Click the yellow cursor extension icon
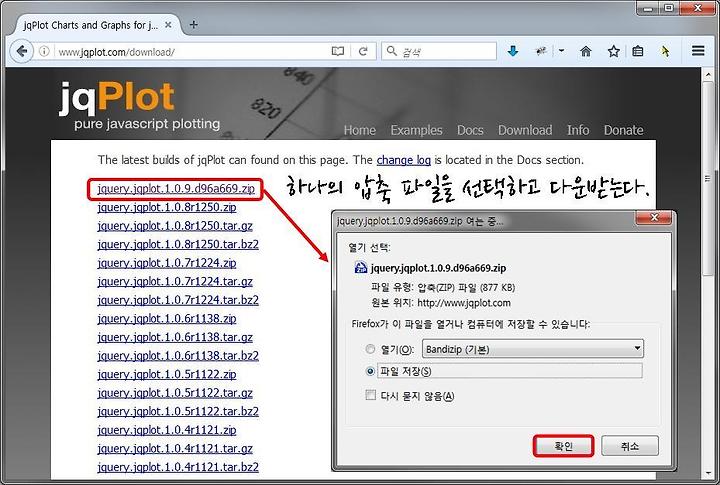Viewport: 720px width, 485px height. click(x=665, y=51)
